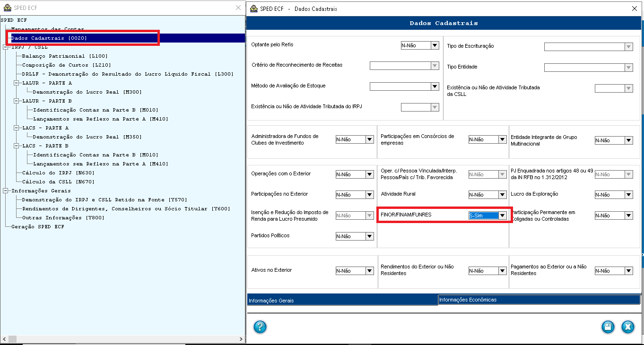Switch to the Informações Econômicas tab
The height and width of the screenshot is (345, 644).
click(539, 299)
